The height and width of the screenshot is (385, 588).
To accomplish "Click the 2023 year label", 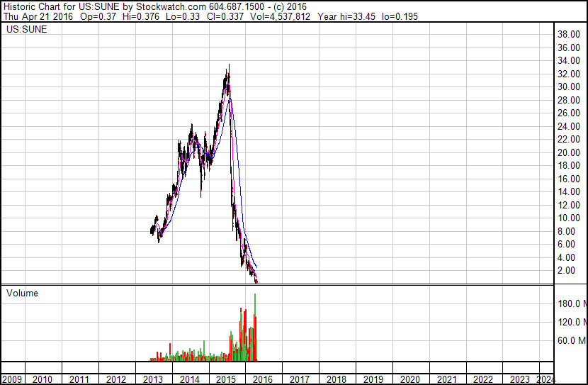I will click(520, 379).
